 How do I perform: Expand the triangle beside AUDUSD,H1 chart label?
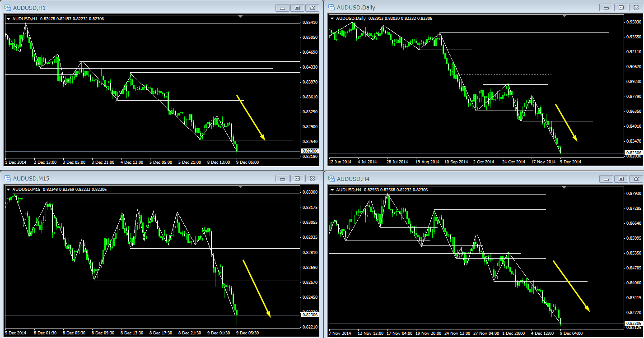pos(8,19)
